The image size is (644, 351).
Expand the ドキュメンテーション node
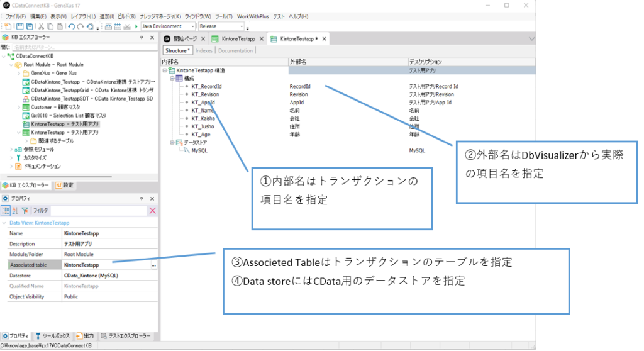[11, 167]
